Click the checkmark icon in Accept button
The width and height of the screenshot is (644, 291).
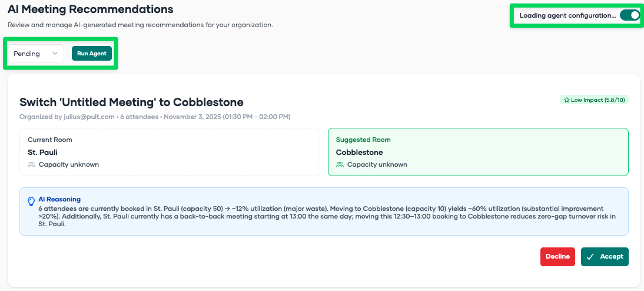[590, 257]
